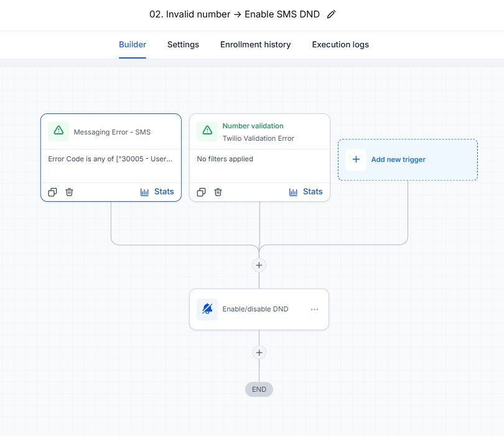Open the Enrollment history tab

pos(256,44)
